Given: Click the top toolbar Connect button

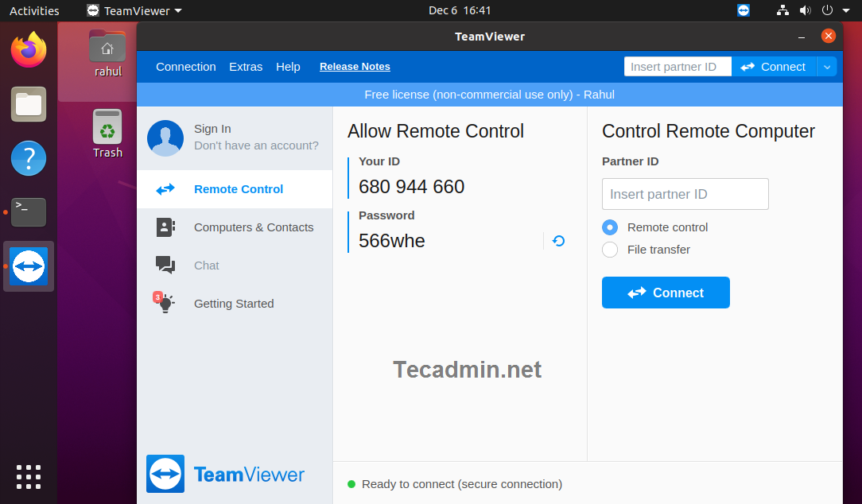Looking at the screenshot, I should tap(774, 67).
